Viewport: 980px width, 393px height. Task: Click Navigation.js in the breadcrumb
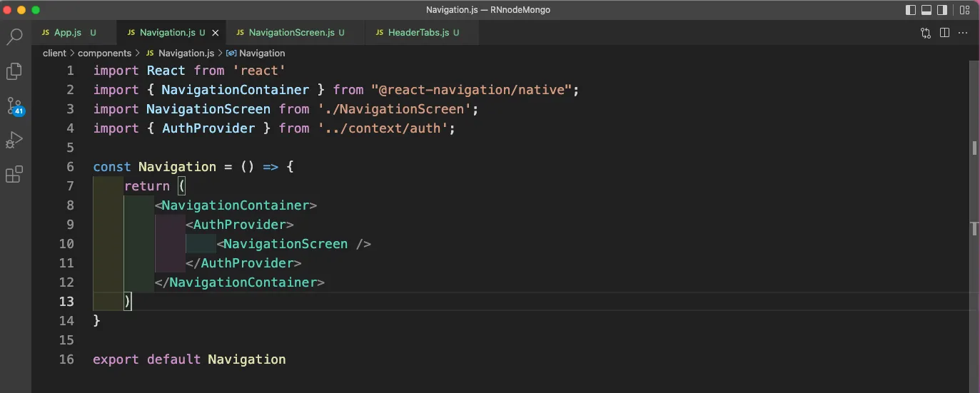click(186, 53)
